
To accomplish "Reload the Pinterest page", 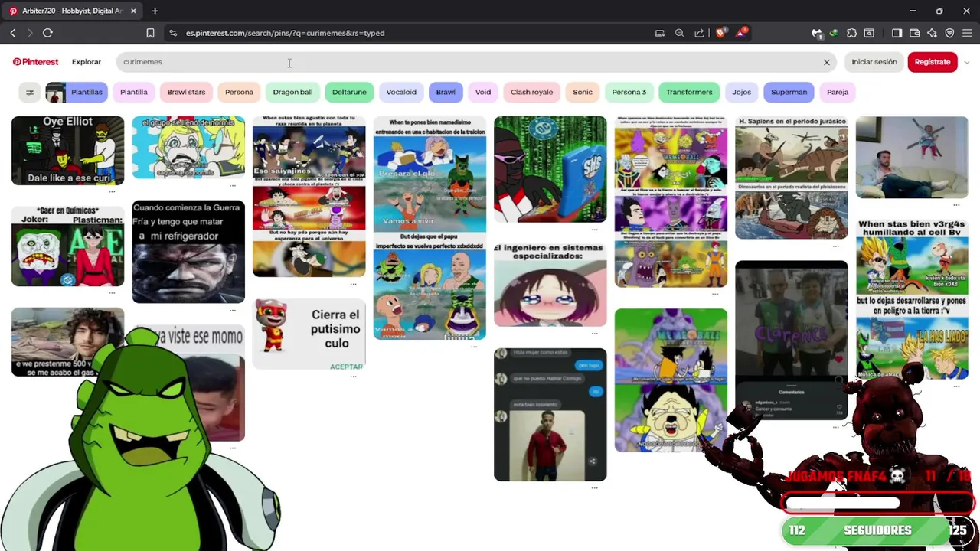I will tap(47, 33).
